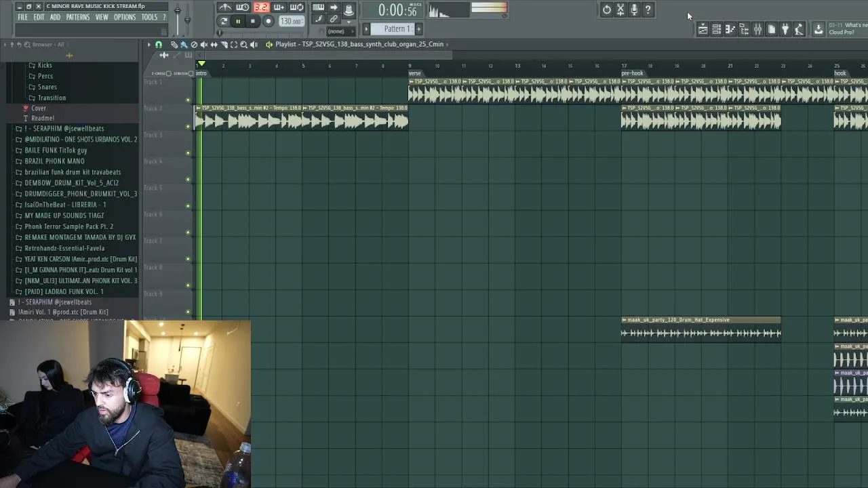The width and height of the screenshot is (868, 488).
Task: Expand the BAILE FUNK TikTok guy folder
Action: click(56, 150)
